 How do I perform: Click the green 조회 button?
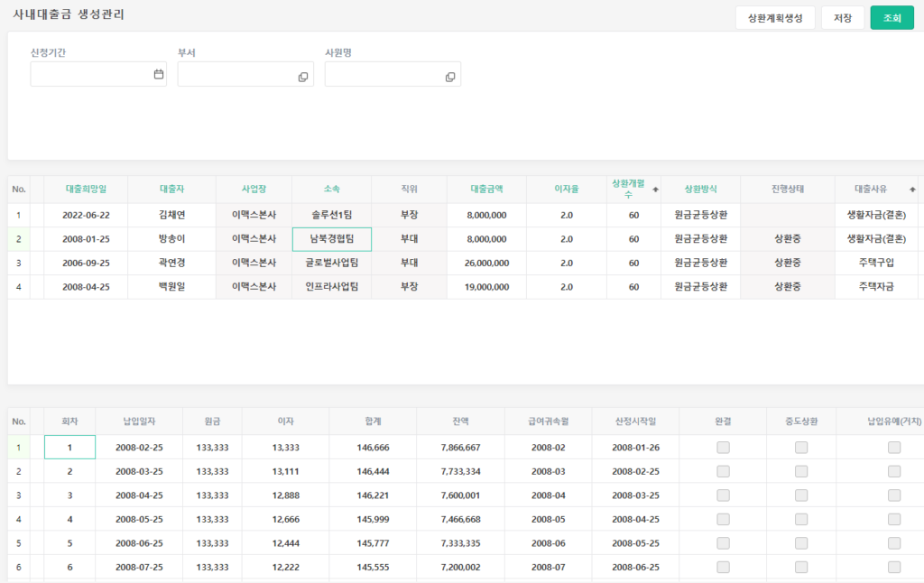pyautogui.click(x=892, y=18)
